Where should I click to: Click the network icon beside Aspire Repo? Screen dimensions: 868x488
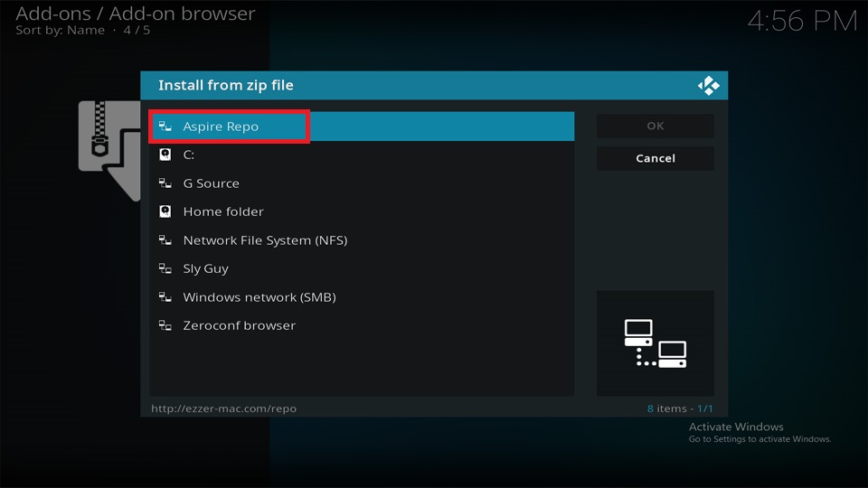click(165, 127)
